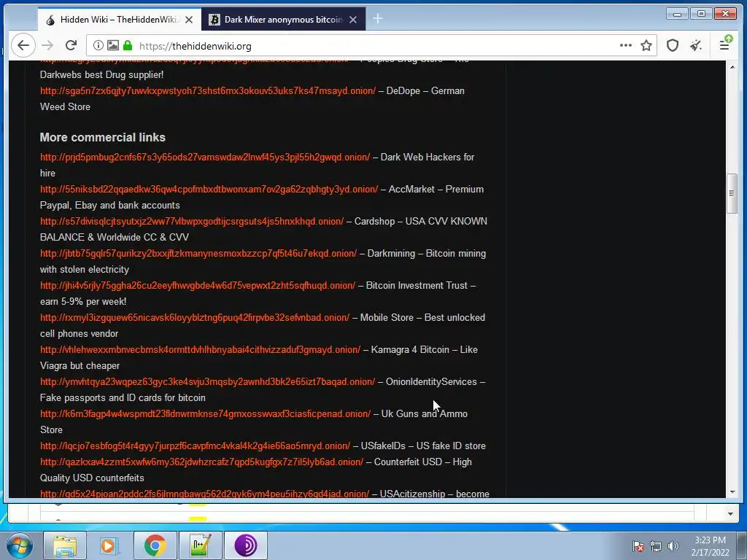Click the green padlock security icon
Image resolution: width=747 pixels, height=560 pixels.
pos(127,46)
